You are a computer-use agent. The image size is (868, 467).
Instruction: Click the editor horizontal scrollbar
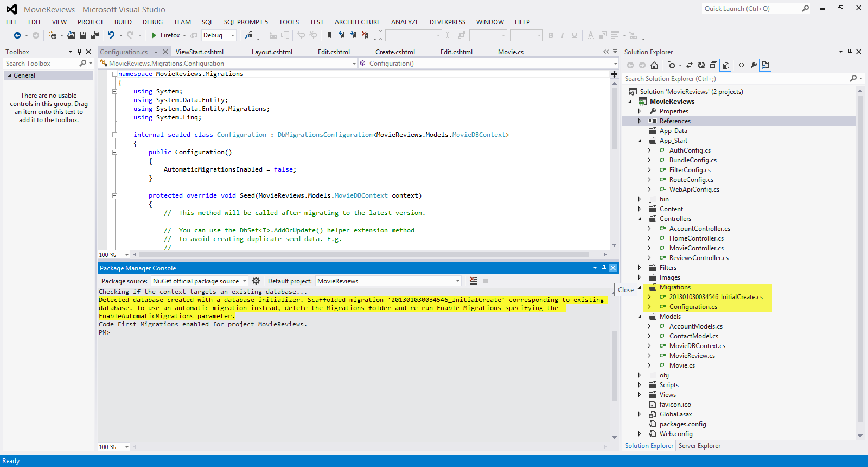click(x=364, y=254)
